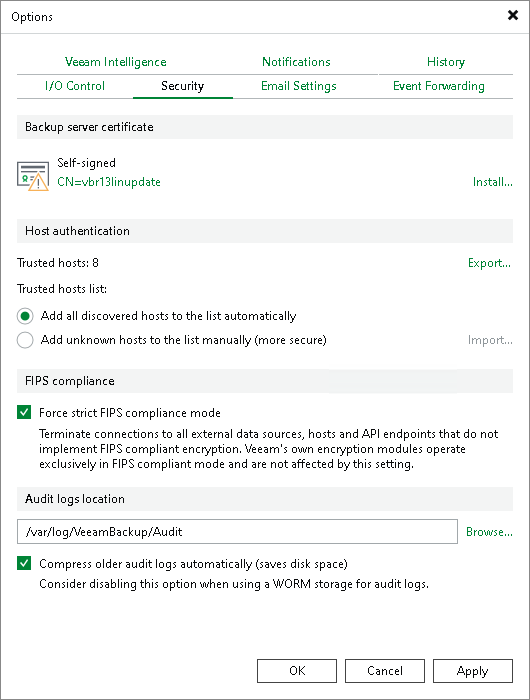Viewport: 530px width, 700px height.
Task: Click Browse... for audit logs location
Action: pyautogui.click(x=489, y=532)
